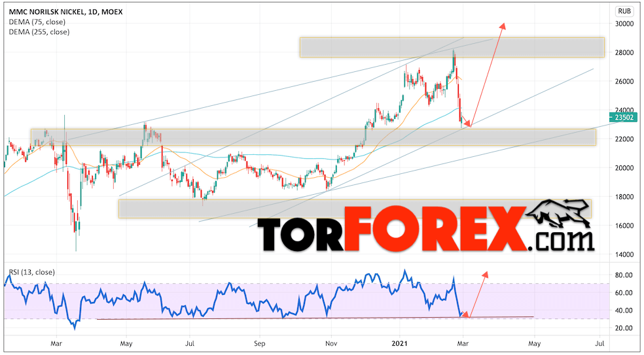Click the Mar 2021 date label
Viewport: 644px width, 355px height.
463,343
